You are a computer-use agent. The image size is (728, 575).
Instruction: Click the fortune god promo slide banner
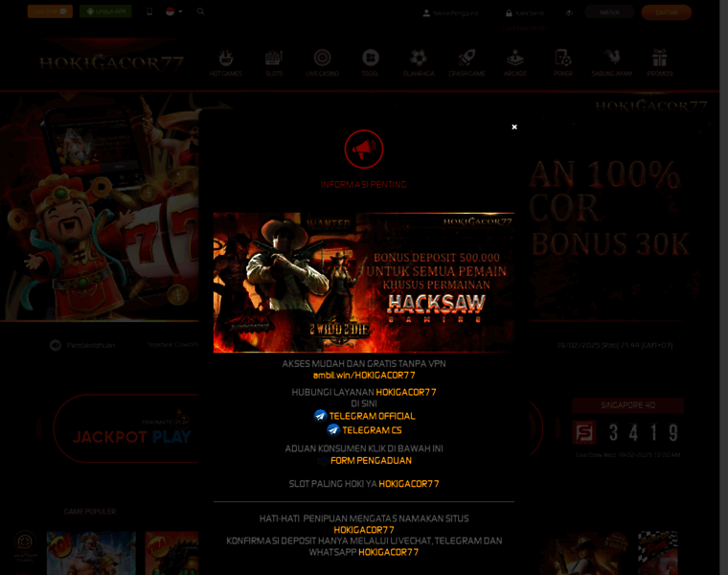coord(100,207)
